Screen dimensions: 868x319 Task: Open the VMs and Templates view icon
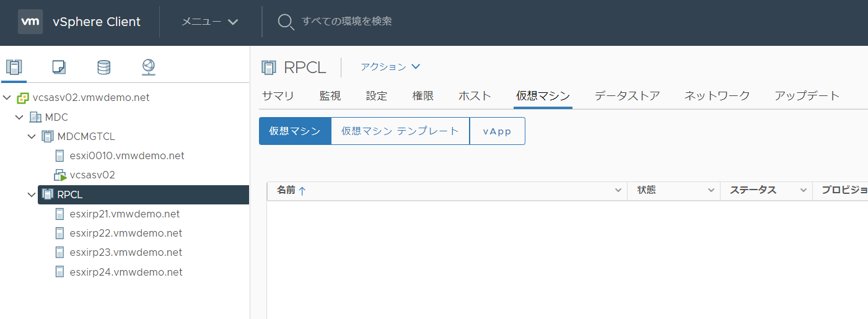pyautogui.click(x=59, y=66)
